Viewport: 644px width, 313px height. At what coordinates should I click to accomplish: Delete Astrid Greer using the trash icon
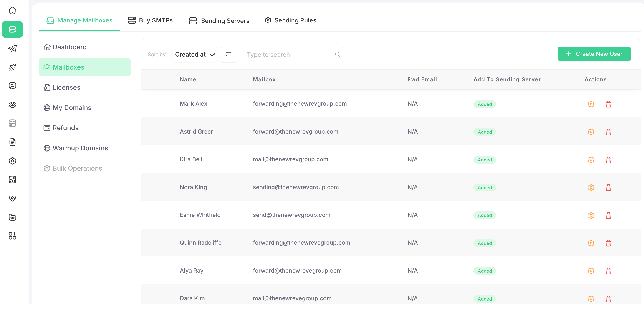tap(609, 132)
